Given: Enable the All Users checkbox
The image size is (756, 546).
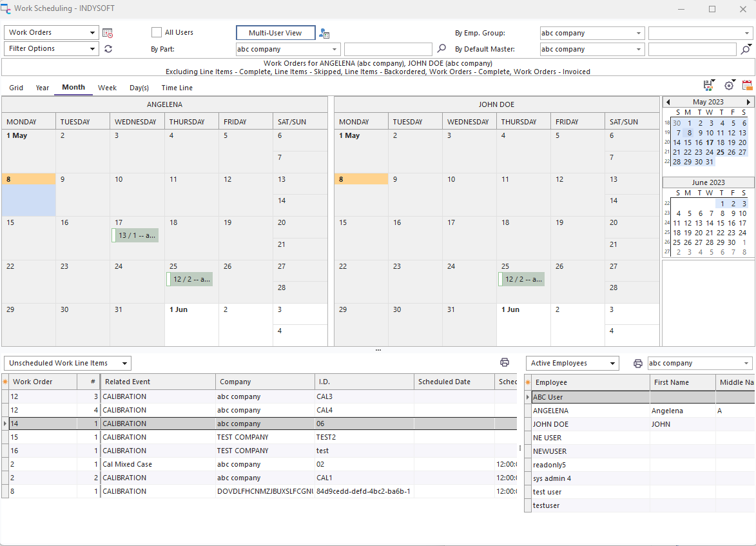Looking at the screenshot, I should click(157, 32).
